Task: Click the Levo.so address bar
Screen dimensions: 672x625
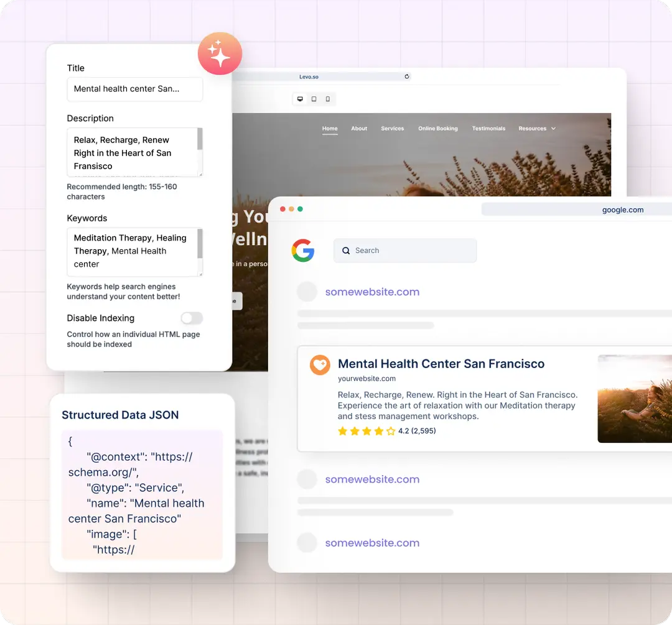Action: tap(322, 76)
